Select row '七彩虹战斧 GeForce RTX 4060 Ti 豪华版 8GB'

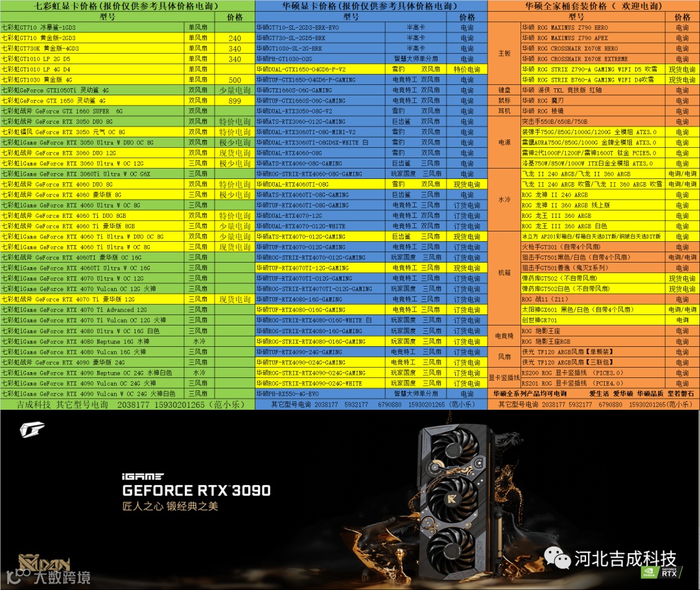click(128, 226)
